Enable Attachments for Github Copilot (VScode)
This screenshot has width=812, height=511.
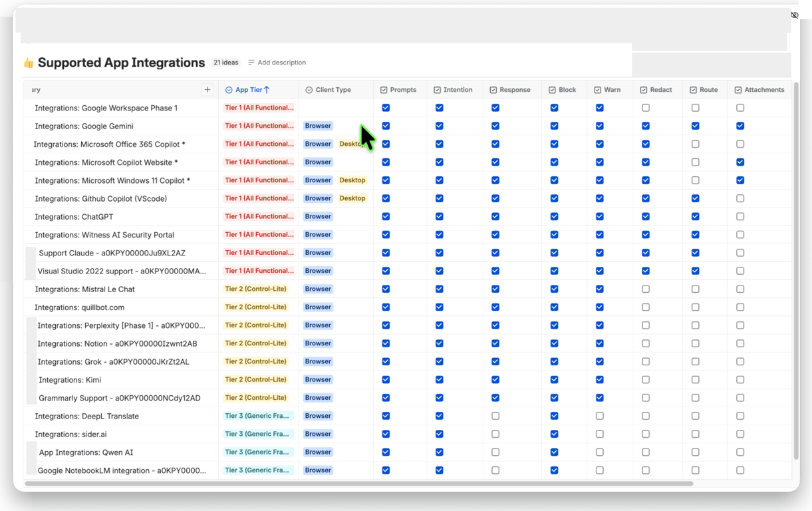(x=740, y=198)
